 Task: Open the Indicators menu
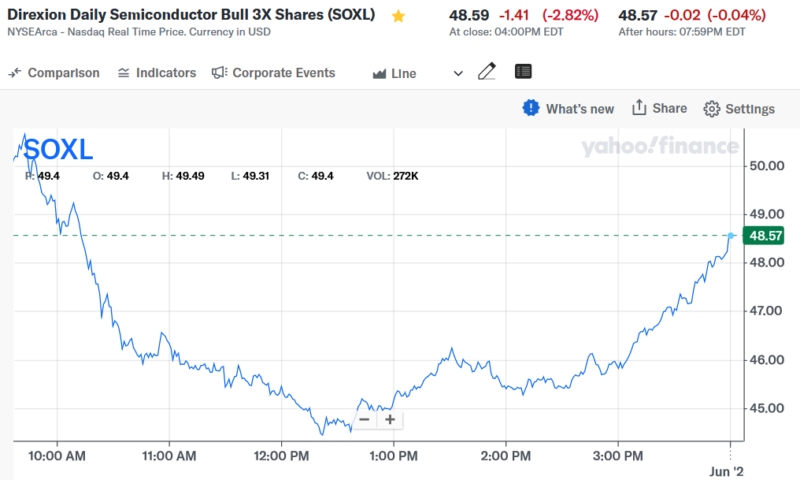[156, 73]
